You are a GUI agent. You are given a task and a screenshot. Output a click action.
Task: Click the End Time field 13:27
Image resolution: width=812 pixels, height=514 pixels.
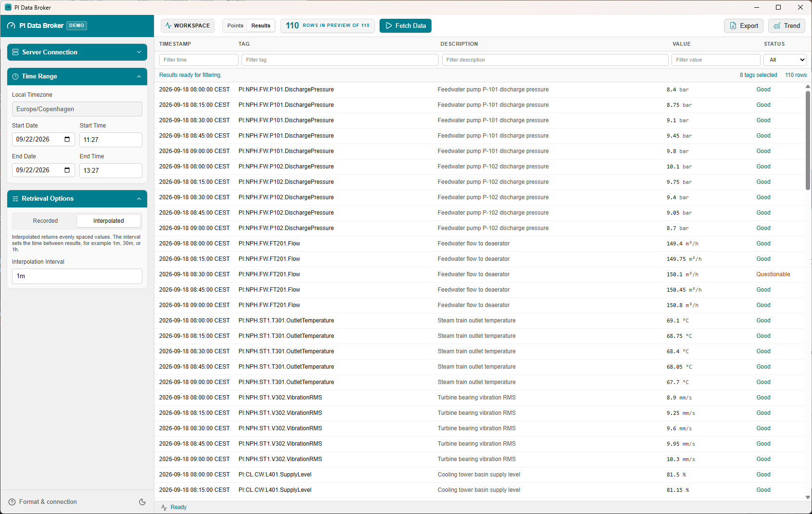(x=111, y=170)
